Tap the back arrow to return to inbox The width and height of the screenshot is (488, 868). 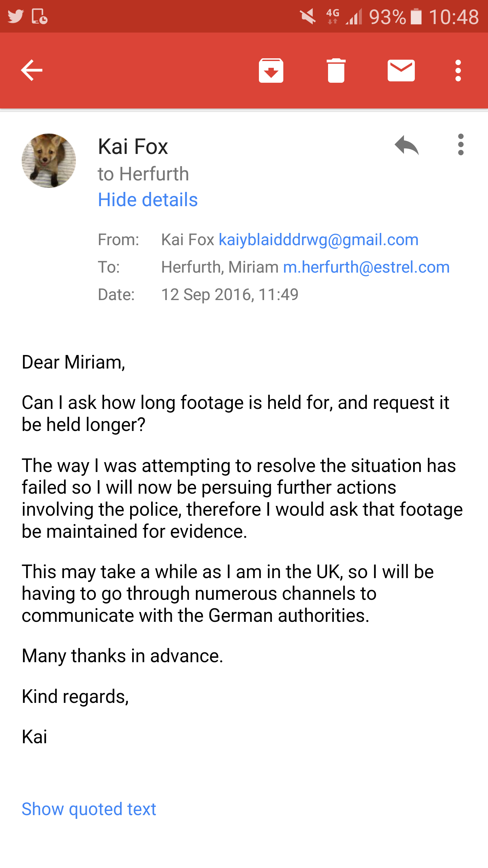[x=32, y=71]
